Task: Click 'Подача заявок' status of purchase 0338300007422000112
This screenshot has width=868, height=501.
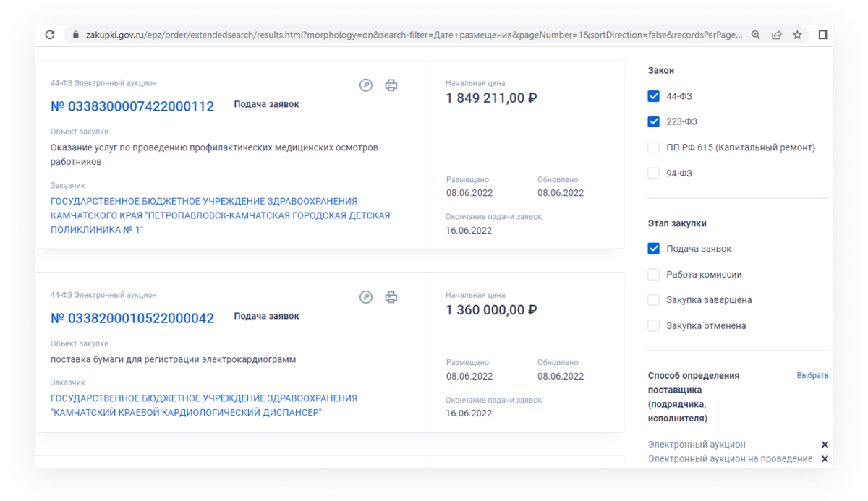Action: coord(266,104)
